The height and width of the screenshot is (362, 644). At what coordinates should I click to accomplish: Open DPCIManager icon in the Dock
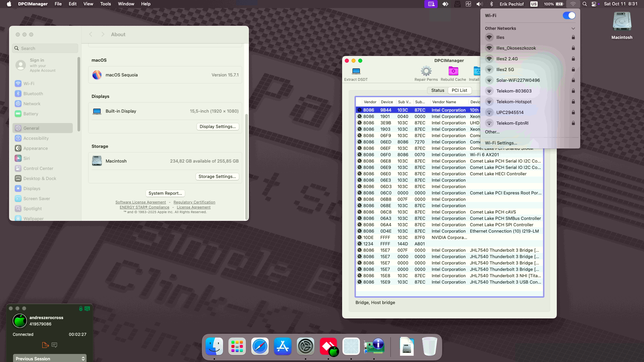(x=374, y=346)
